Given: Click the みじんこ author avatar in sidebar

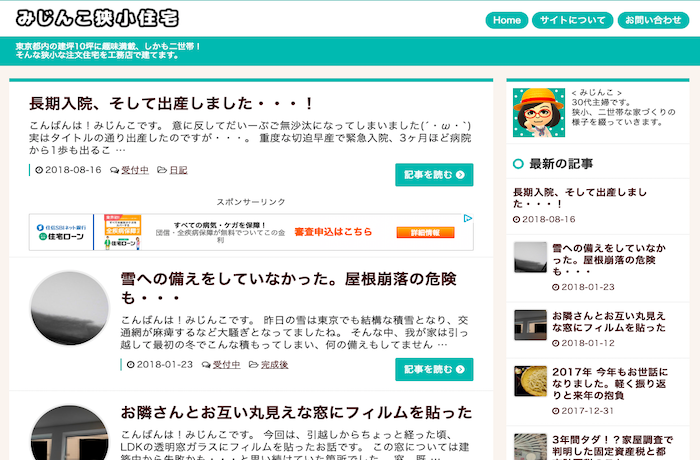Looking at the screenshot, I should coord(537,112).
